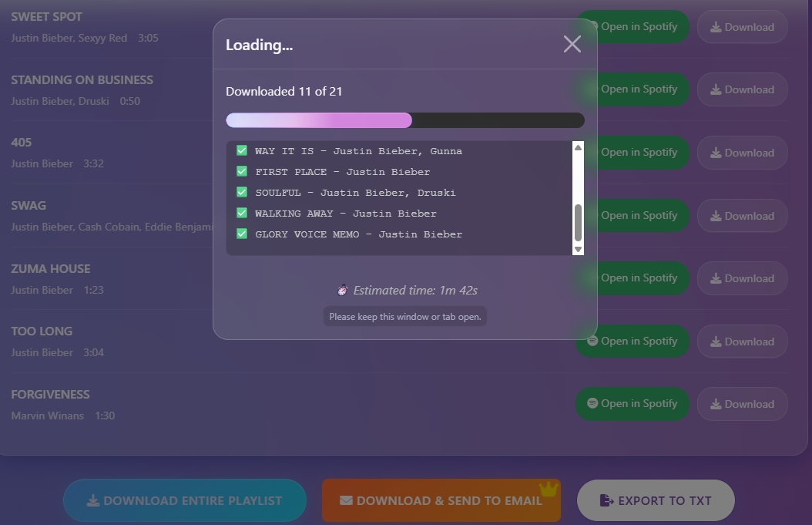The width and height of the screenshot is (812, 525).
Task: Click Download Entire Playlist button
Action: pyautogui.click(x=185, y=500)
